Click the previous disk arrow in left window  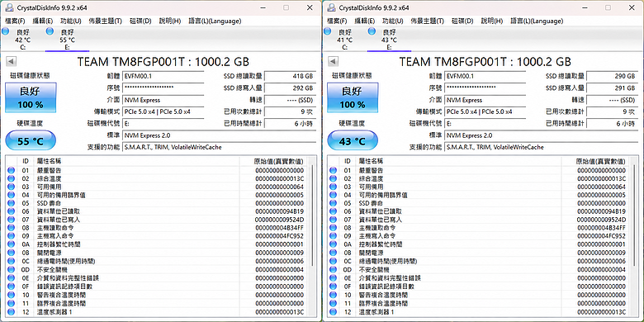(x=12, y=62)
